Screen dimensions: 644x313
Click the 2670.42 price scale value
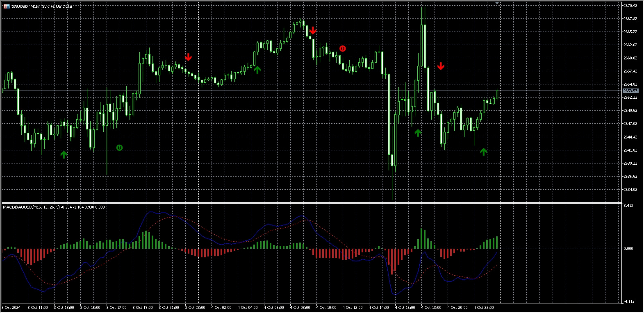coord(630,6)
